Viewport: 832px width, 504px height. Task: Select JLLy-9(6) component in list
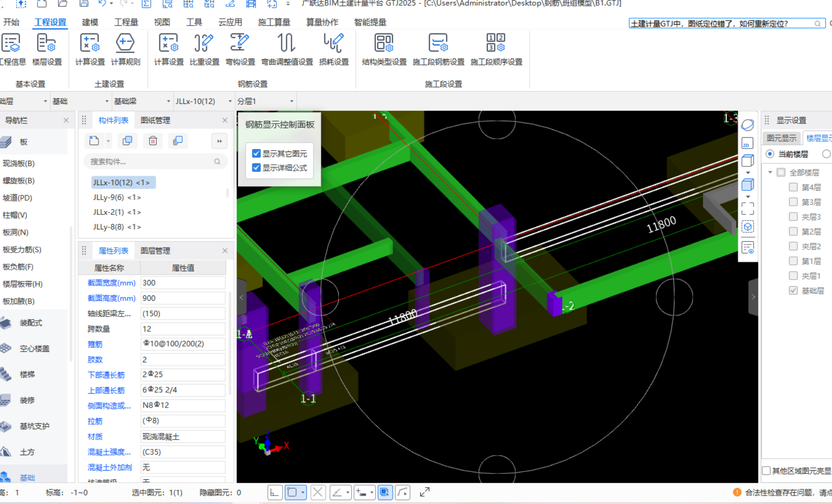[x=117, y=197]
